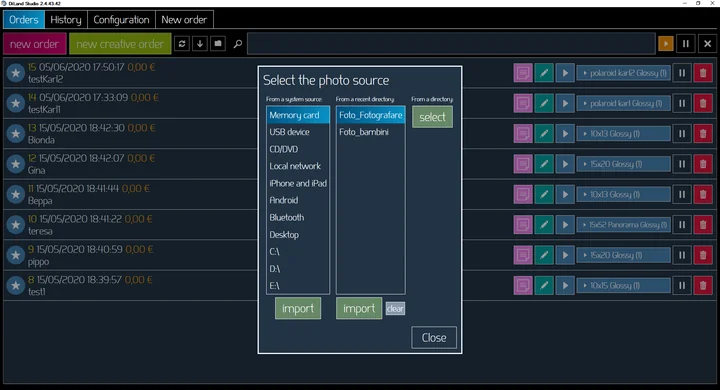720x390 pixels.
Task: Select USB device in the source list
Action: pyautogui.click(x=298, y=132)
